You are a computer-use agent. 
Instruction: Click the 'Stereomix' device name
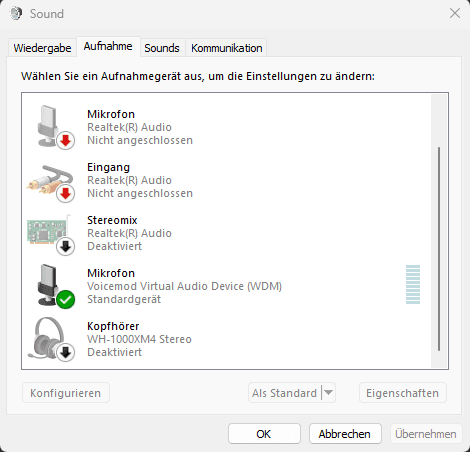(x=112, y=220)
